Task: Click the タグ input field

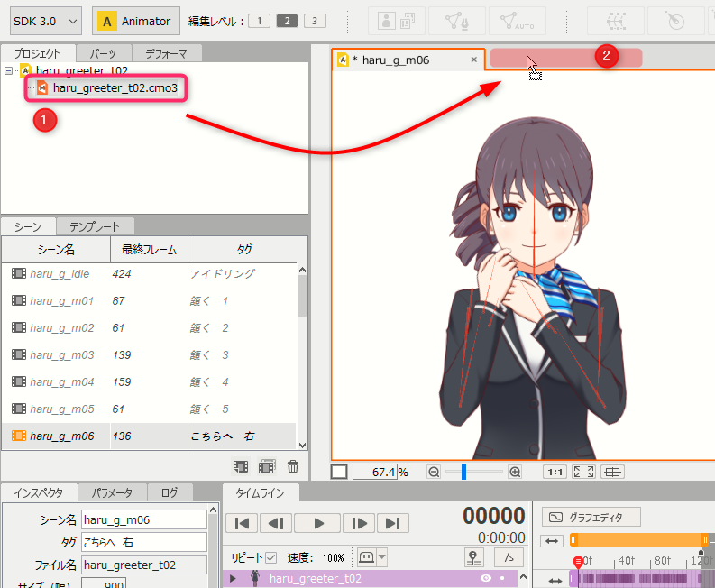Action: pos(144,542)
